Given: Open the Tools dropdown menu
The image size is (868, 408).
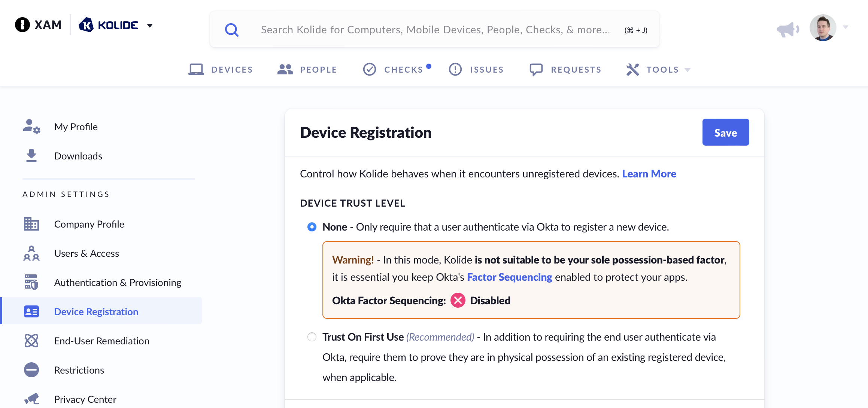Looking at the screenshot, I should [658, 70].
